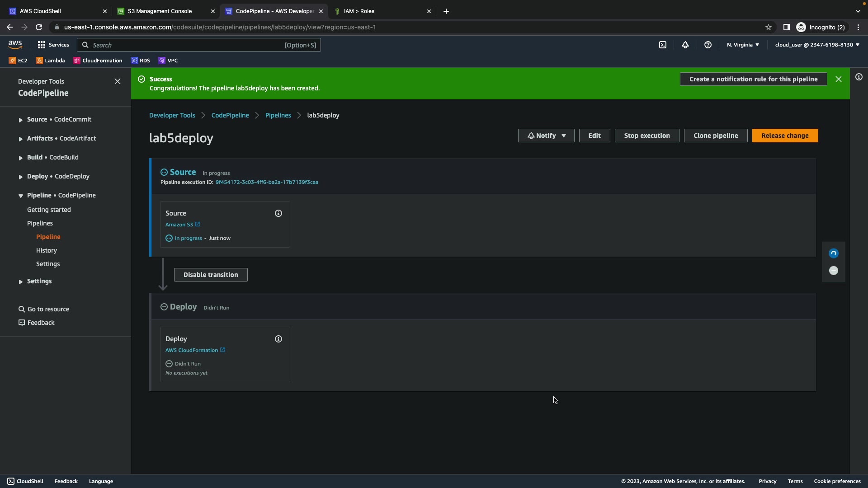The width and height of the screenshot is (868, 488).
Task: Click the Source action info icon
Action: (x=278, y=213)
